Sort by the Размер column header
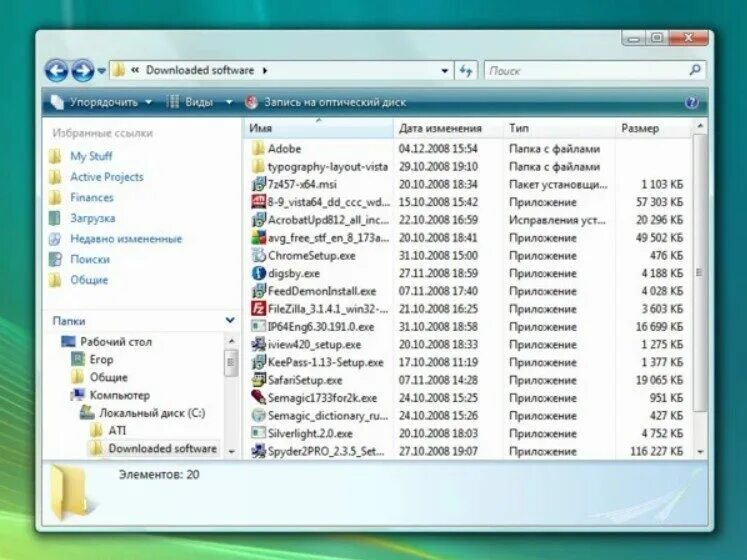This screenshot has height=560, width=747. [653, 128]
